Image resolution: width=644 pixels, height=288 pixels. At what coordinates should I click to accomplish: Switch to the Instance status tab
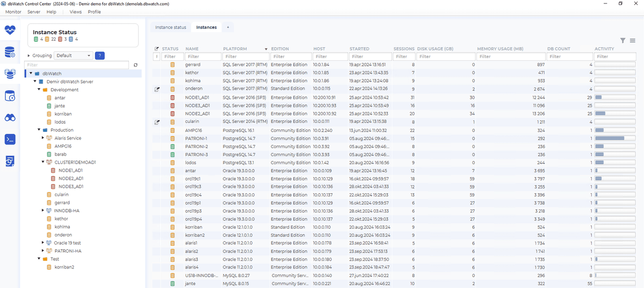[x=171, y=27]
